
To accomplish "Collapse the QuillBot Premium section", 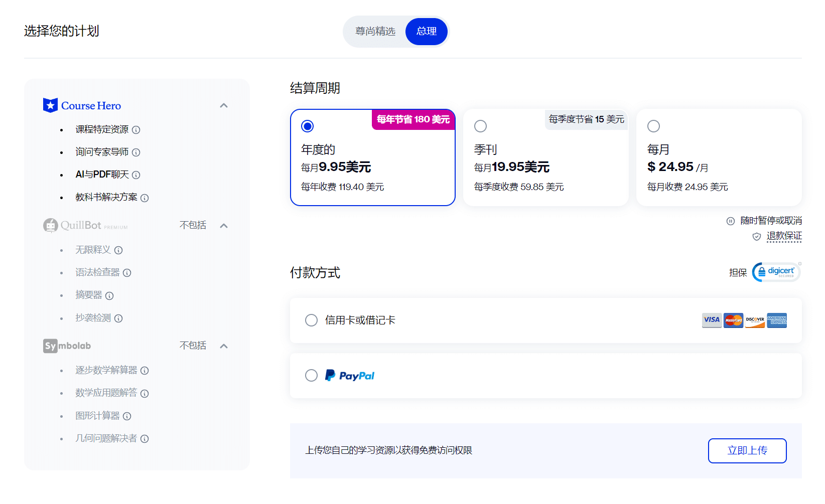I will coord(224,225).
